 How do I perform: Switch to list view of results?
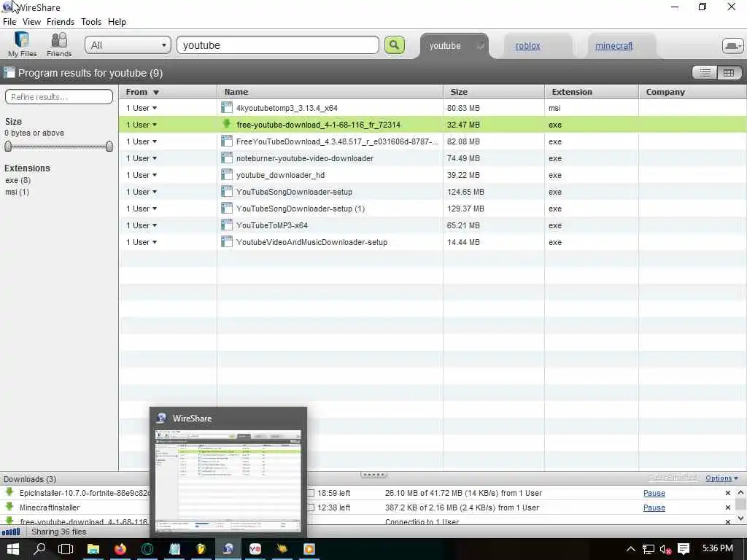click(705, 73)
